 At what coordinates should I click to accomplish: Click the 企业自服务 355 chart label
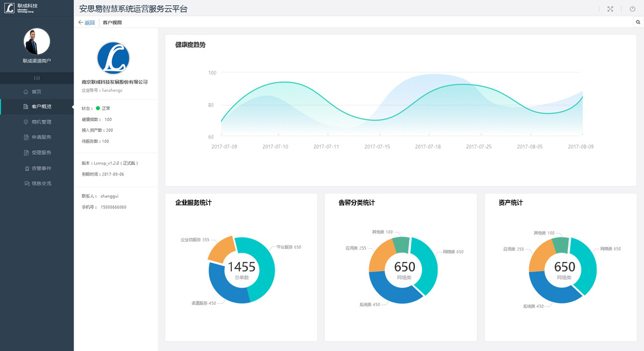coord(195,240)
